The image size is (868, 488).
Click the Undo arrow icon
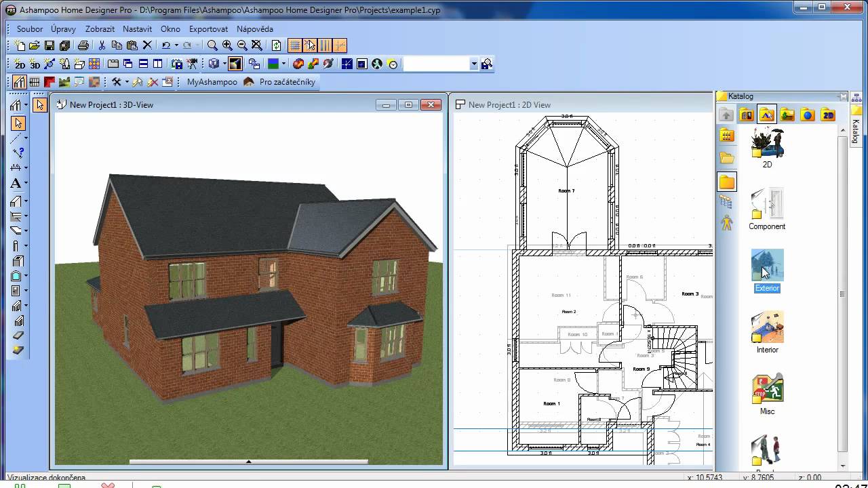click(166, 45)
